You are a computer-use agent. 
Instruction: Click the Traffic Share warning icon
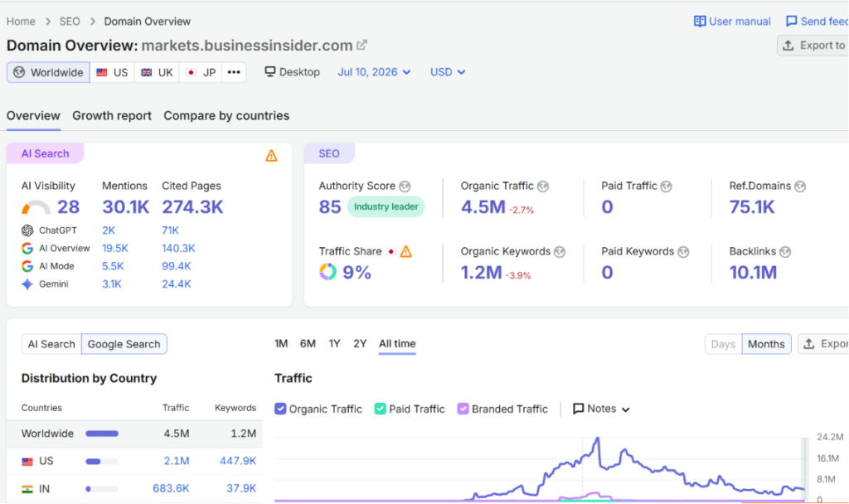pos(405,252)
